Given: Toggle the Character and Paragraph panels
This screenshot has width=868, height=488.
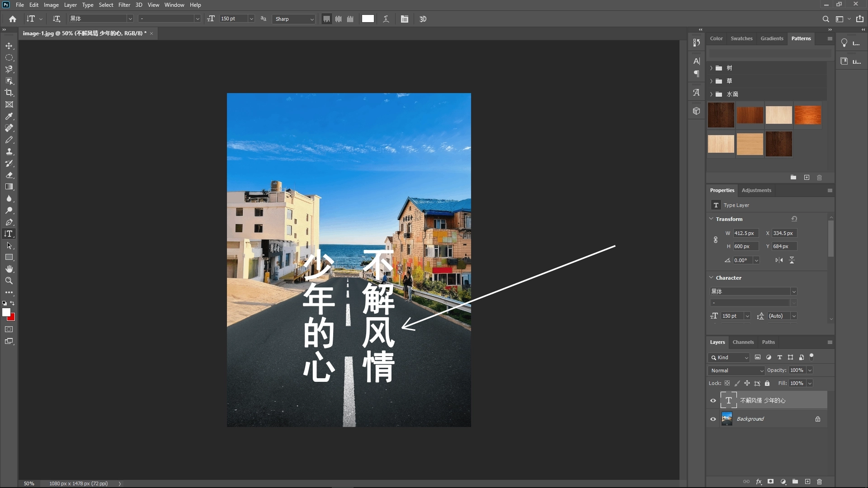Looking at the screenshot, I should (405, 19).
